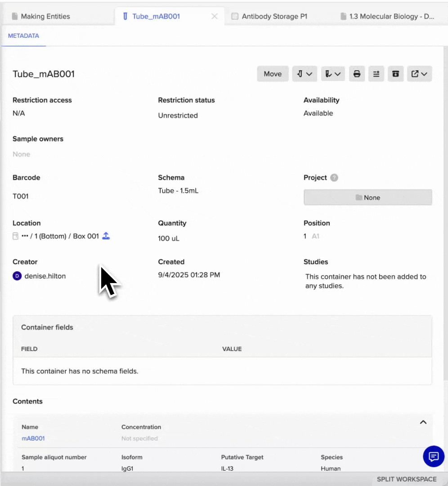Open the Making Entities tab
This screenshot has height=486, width=448.
(x=44, y=16)
